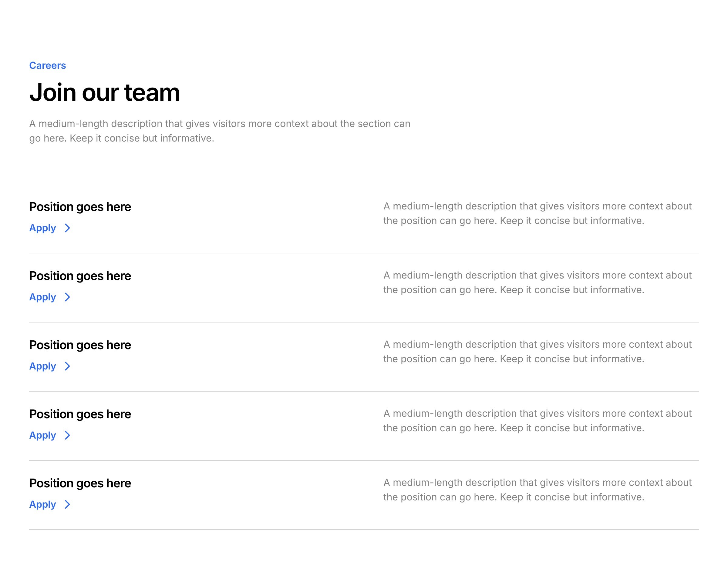
Task: Click the Apply link for last position
Action: (42, 504)
